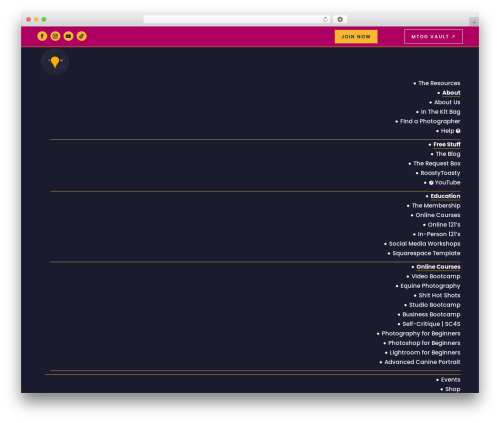Open In The Kit Bag link
This screenshot has height=423, width=500.
pos(440,112)
